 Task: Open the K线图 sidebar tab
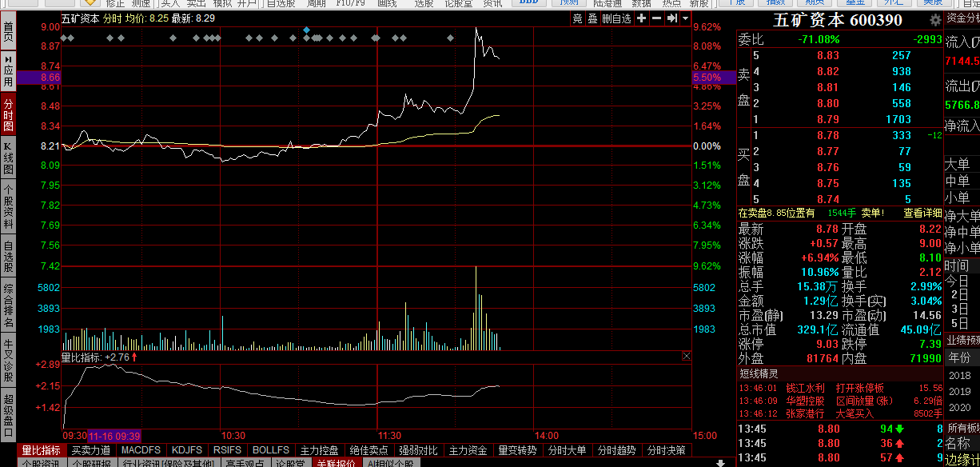[x=8, y=158]
